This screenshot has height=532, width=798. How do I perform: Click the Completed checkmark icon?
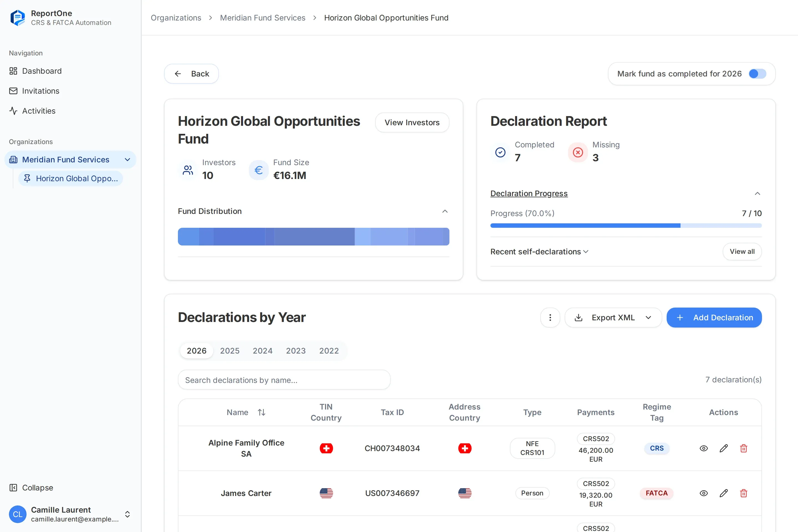(x=500, y=152)
